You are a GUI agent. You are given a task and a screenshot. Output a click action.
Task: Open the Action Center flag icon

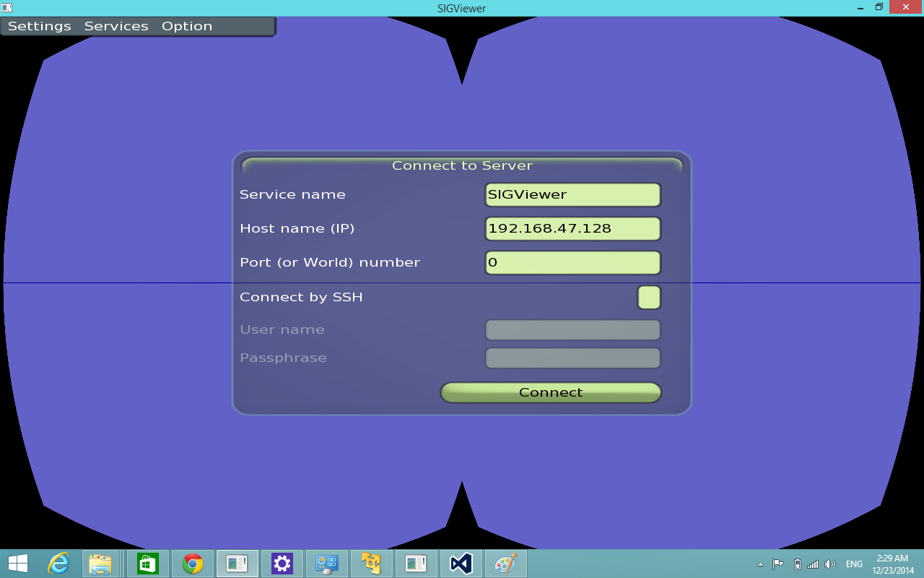[x=778, y=564]
